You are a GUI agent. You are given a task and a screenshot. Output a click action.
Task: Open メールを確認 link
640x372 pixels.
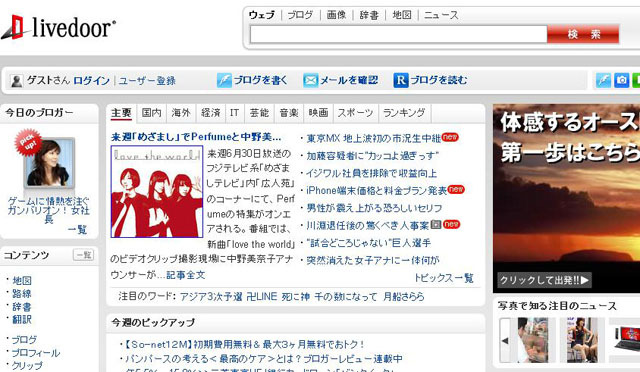(x=349, y=80)
